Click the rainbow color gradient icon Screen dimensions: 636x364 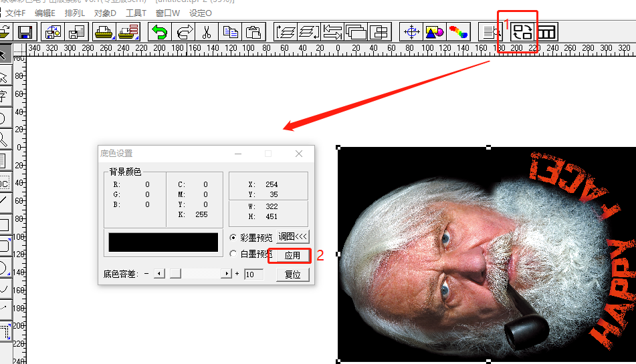pyautogui.click(x=458, y=32)
